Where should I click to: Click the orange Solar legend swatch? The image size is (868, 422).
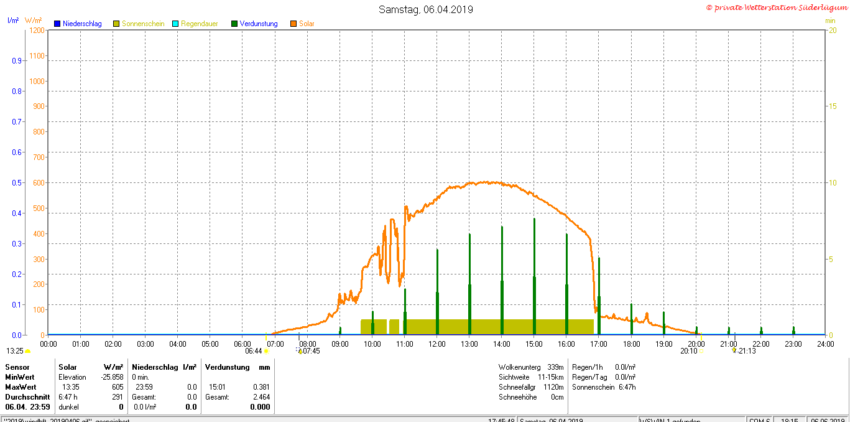pos(293,24)
